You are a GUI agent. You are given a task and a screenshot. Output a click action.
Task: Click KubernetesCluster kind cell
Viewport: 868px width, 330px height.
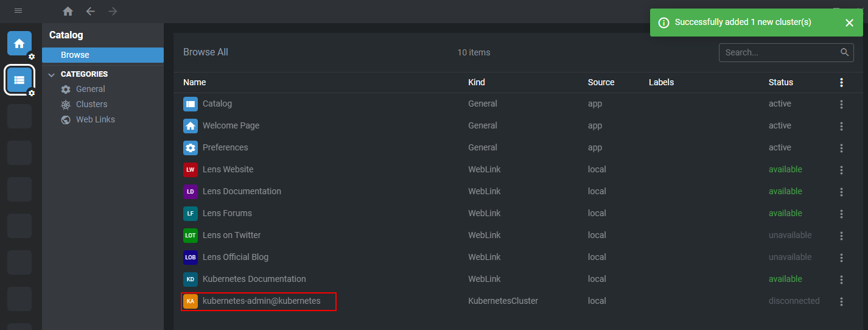503,301
